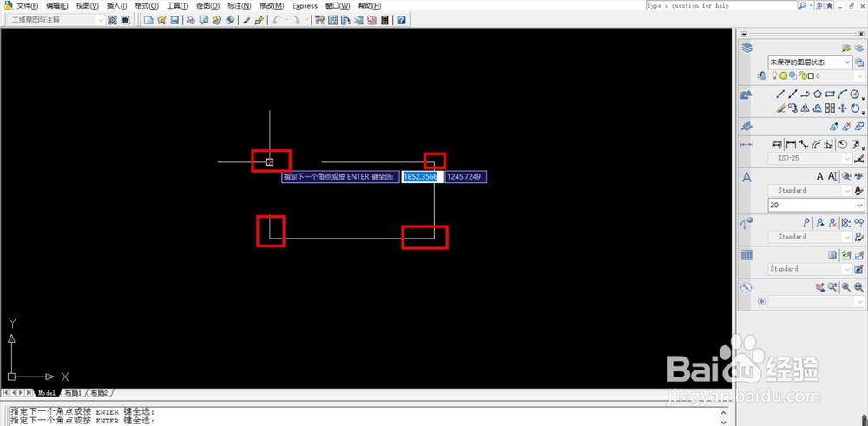The image size is (868, 426).
Task: Click the Draw panel shapes icon
Action: pos(746,95)
